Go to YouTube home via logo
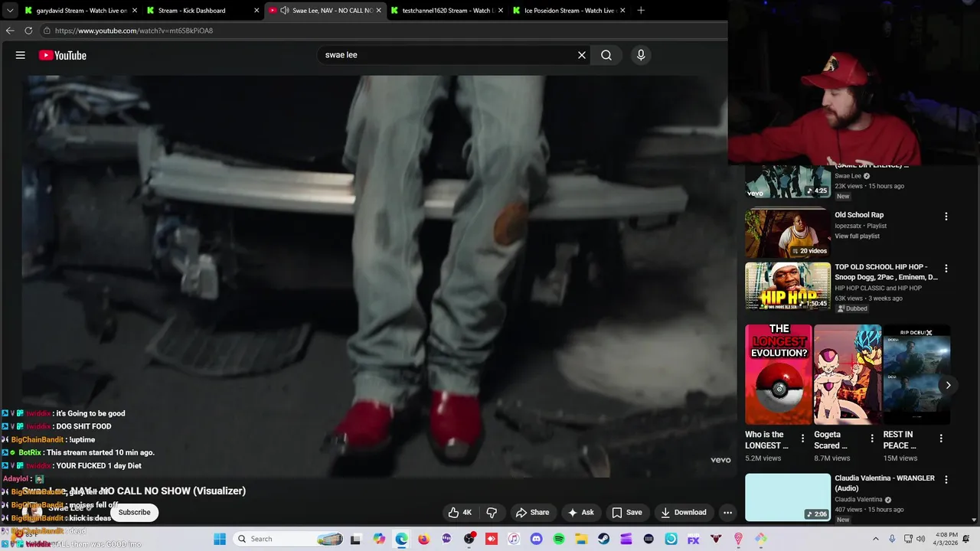Screen dimensions: 980x551 click(63, 55)
